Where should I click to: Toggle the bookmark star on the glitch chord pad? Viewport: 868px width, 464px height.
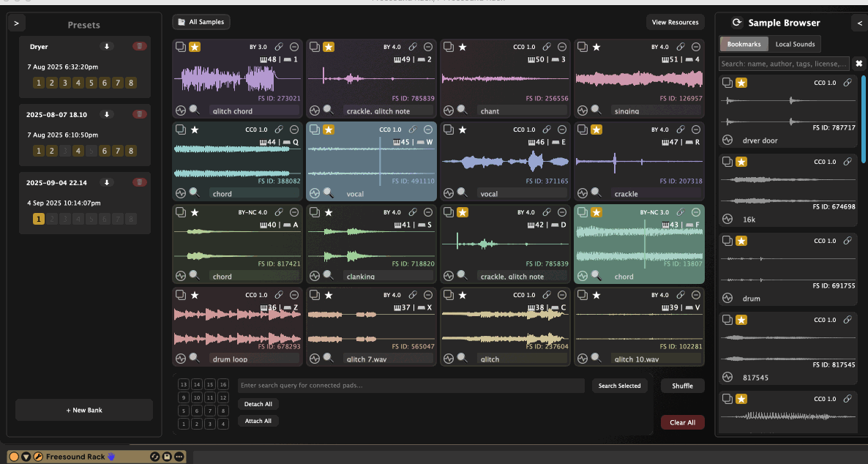tap(193, 46)
